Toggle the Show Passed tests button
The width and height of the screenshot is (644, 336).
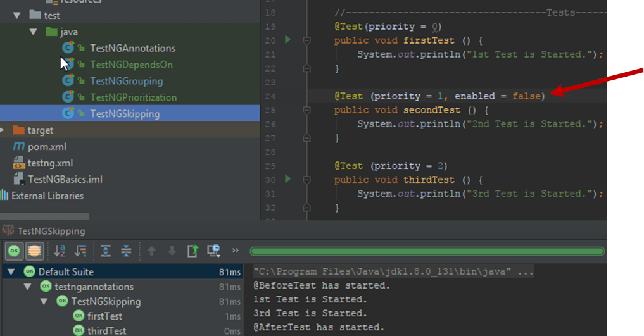(14, 251)
